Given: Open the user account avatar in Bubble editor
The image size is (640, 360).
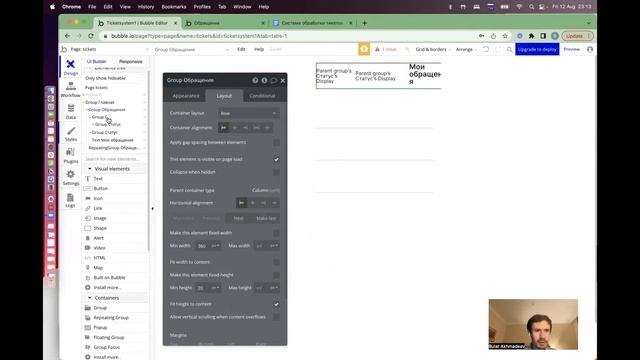Looking at the screenshot, I should point(590,49).
